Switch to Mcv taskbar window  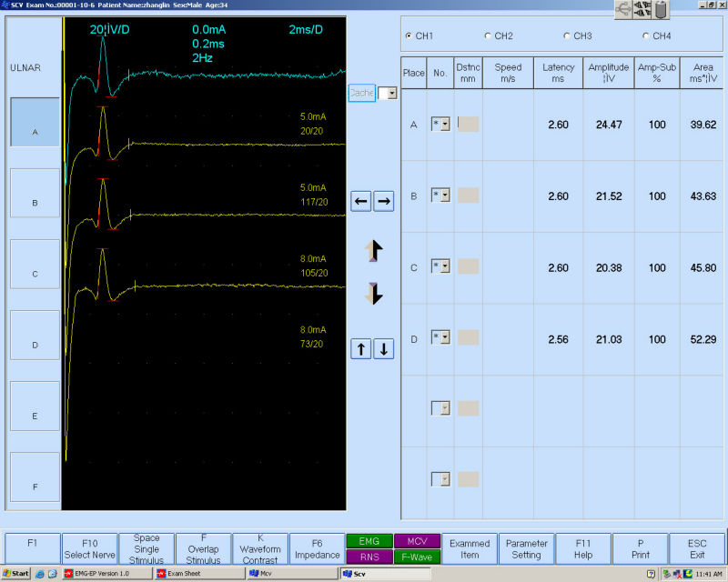click(x=292, y=574)
